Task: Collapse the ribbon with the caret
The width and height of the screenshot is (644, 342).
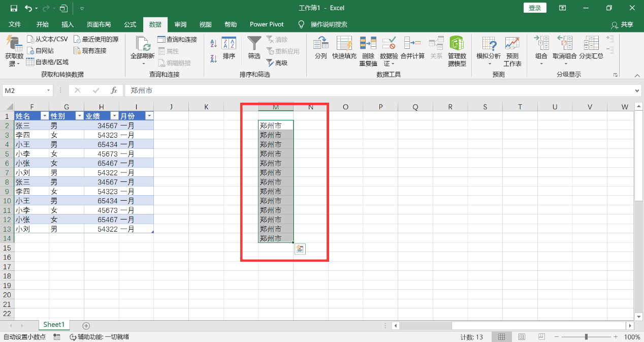Action: (x=637, y=75)
